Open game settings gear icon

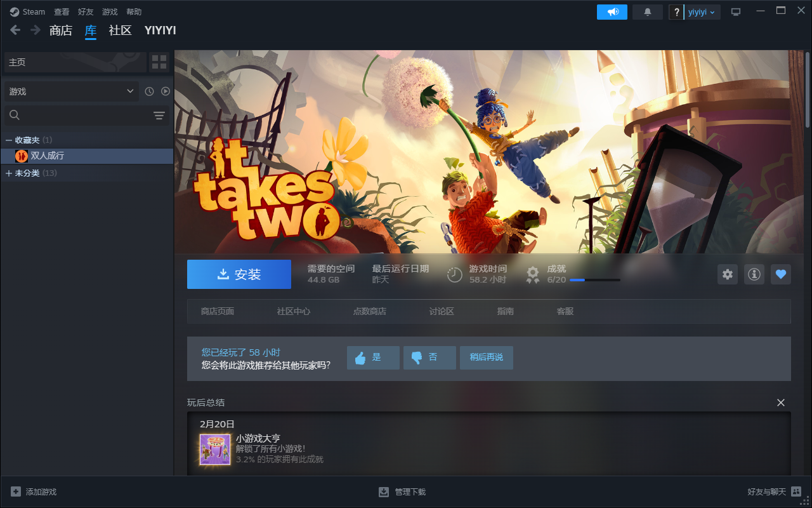point(728,274)
